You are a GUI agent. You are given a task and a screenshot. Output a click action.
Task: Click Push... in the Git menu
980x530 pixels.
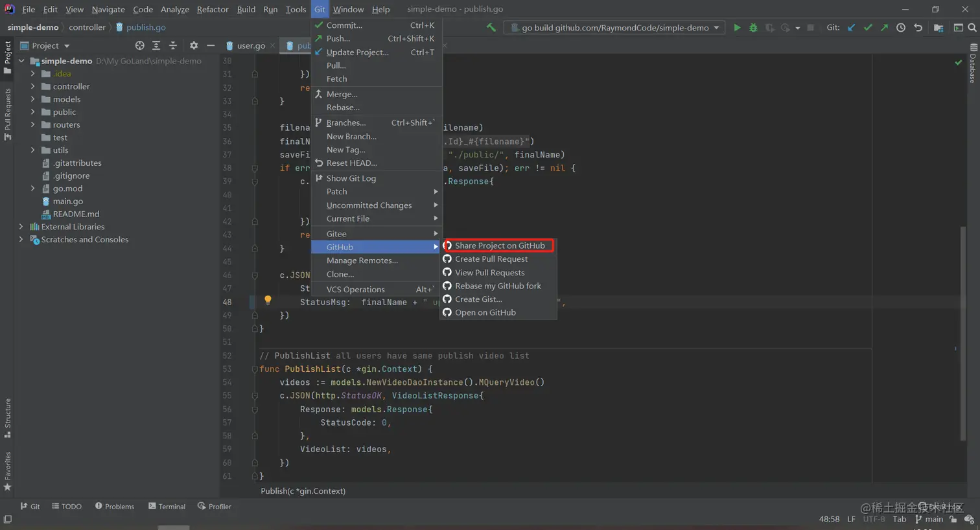coord(377,38)
